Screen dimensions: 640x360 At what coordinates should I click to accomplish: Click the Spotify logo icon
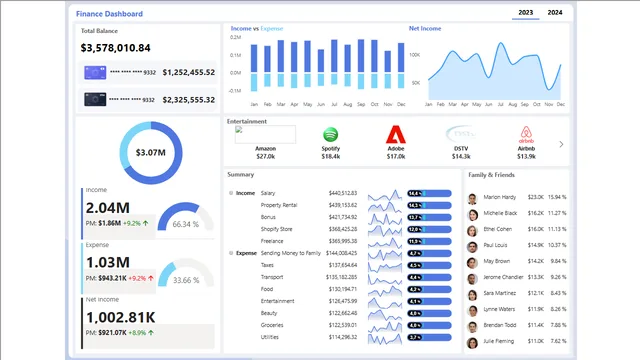coord(331,134)
